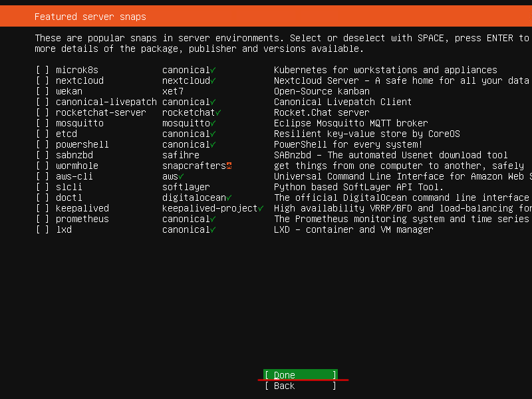Screen dimensions: 532x399
Task: Select the keepalived checkbox
Action: [x=43, y=208]
